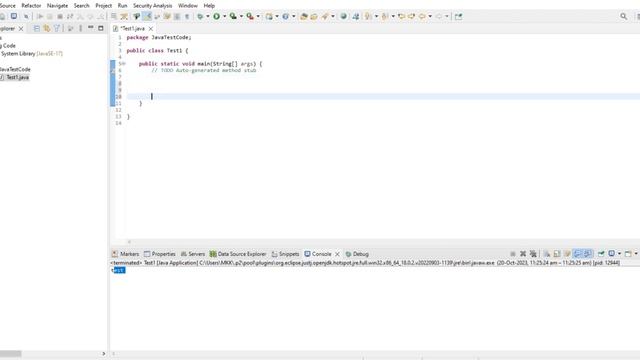640x360 pixels.
Task: Open the Search menu
Action: pyautogui.click(x=82, y=6)
